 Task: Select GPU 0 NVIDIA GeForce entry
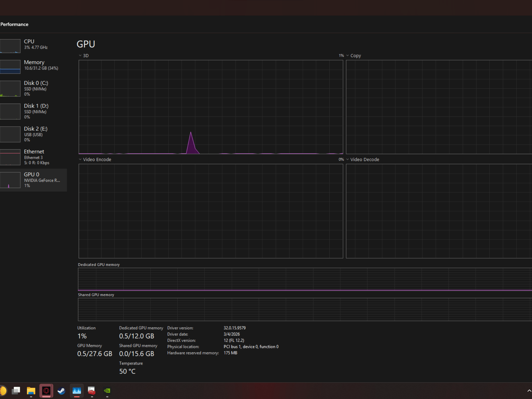[x=33, y=180]
